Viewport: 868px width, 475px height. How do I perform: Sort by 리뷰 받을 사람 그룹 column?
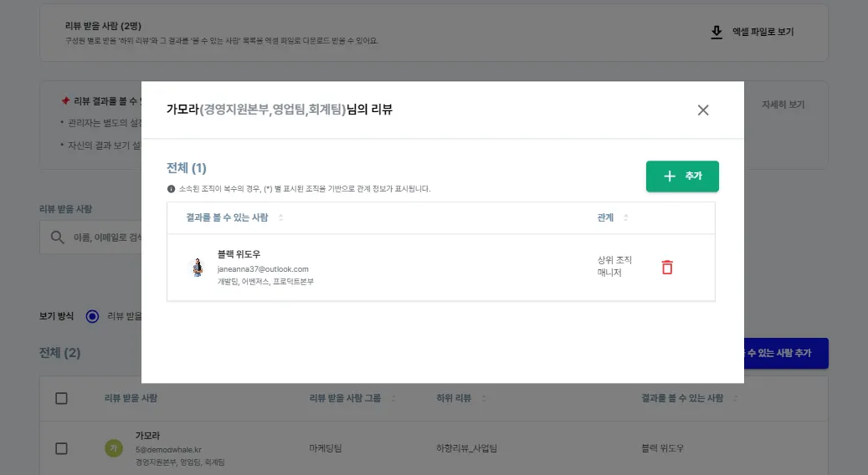pos(393,398)
